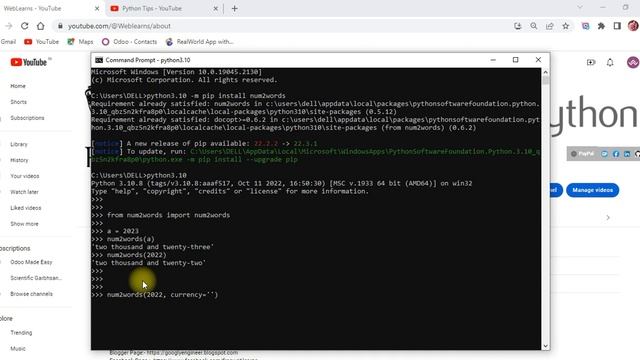This screenshot has width=640, height=360.
Task: Minimize the Command Prompt window
Action: (493, 60)
